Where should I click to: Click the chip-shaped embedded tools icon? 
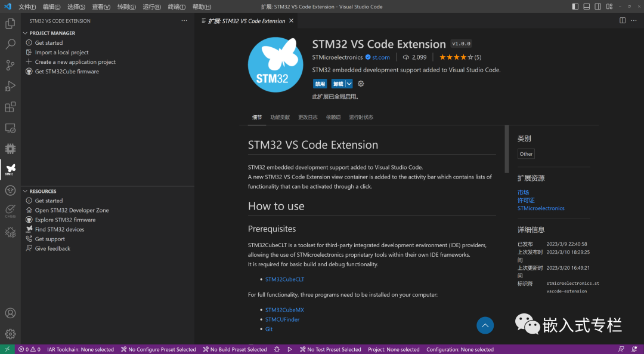[x=10, y=149]
